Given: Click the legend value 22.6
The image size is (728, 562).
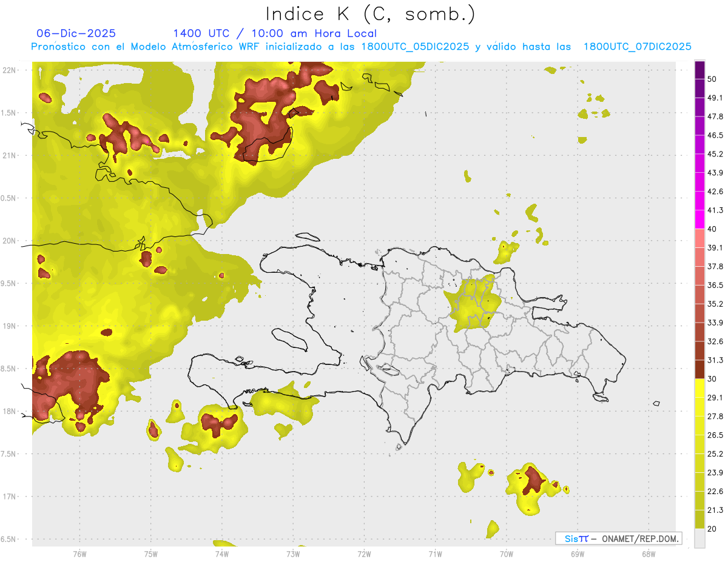Looking at the screenshot, I should (x=715, y=491).
